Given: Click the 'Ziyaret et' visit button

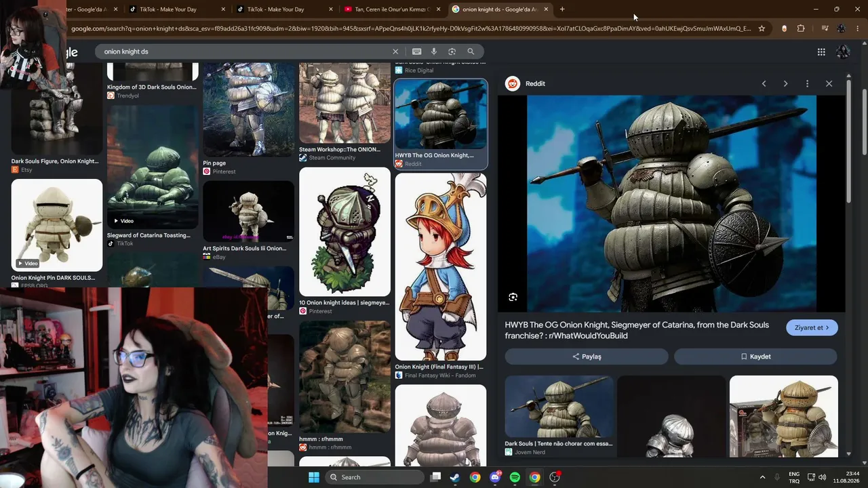Looking at the screenshot, I should click(x=812, y=327).
